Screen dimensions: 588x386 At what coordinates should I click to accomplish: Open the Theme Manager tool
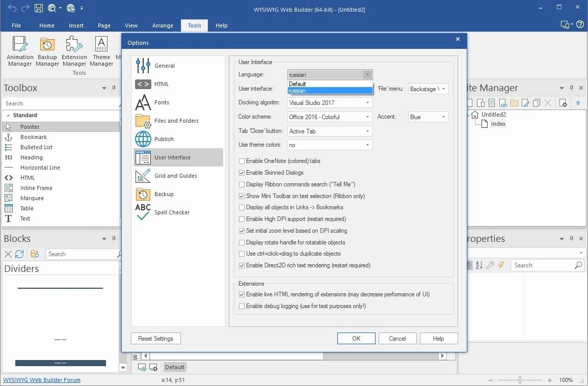coord(101,51)
